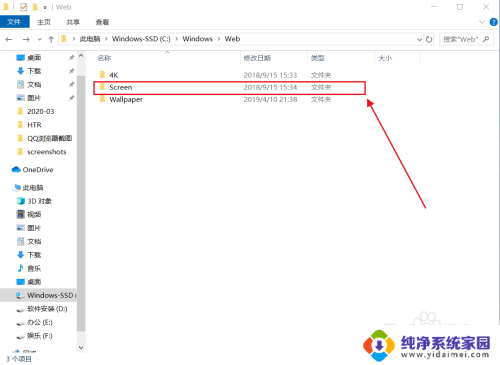Open pinned 图片 in quick access
This screenshot has width=500, height=365.
pos(34,98)
